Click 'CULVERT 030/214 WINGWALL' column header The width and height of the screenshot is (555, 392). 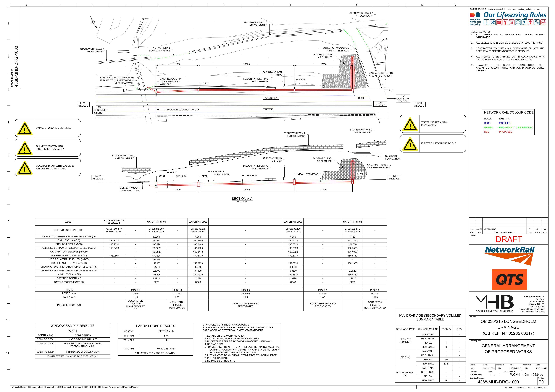click(x=114, y=222)
